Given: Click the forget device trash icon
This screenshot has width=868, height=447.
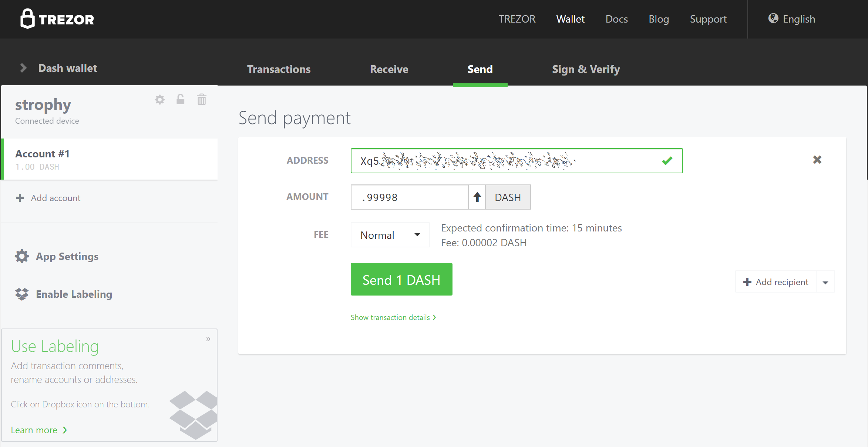Looking at the screenshot, I should [202, 99].
